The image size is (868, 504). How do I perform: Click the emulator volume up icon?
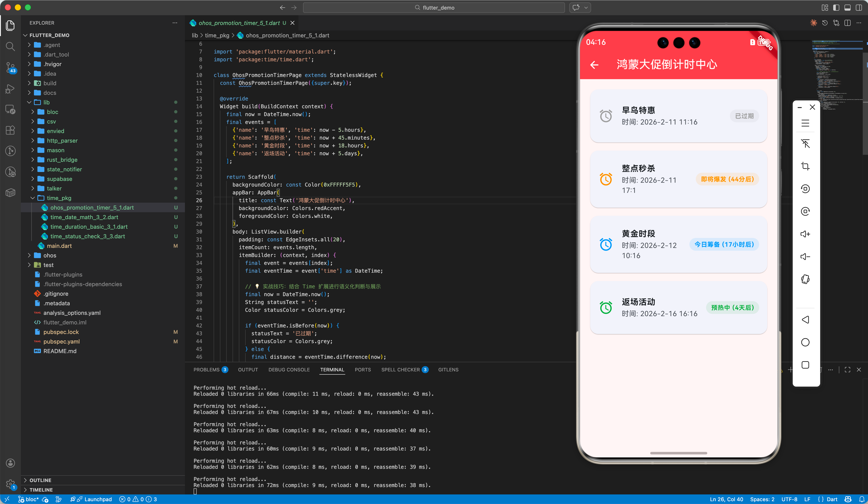tap(805, 234)
